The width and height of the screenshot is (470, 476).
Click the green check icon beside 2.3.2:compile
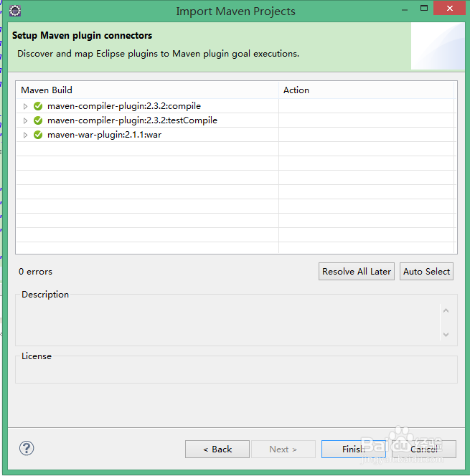click(x=38, y=106)
